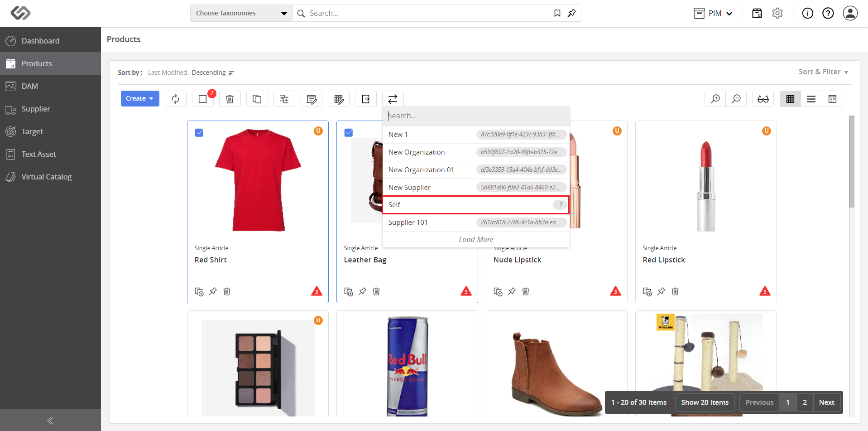Screen dimensions: 868x431
Task: Open the Choose Taxonomies dropdown
Action: click(241, 13)
